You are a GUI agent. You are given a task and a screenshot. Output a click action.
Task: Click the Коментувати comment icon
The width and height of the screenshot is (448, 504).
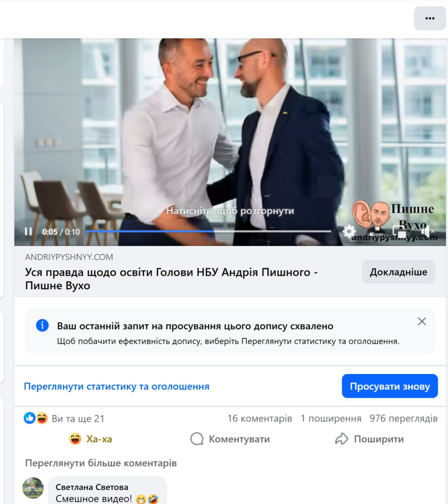coord(197,439)
